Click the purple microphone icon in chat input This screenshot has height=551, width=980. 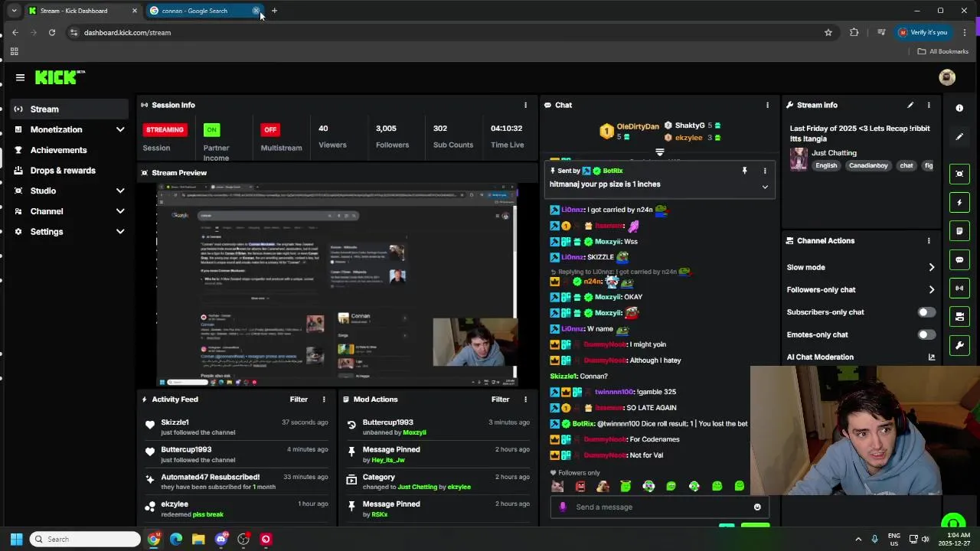563,507
